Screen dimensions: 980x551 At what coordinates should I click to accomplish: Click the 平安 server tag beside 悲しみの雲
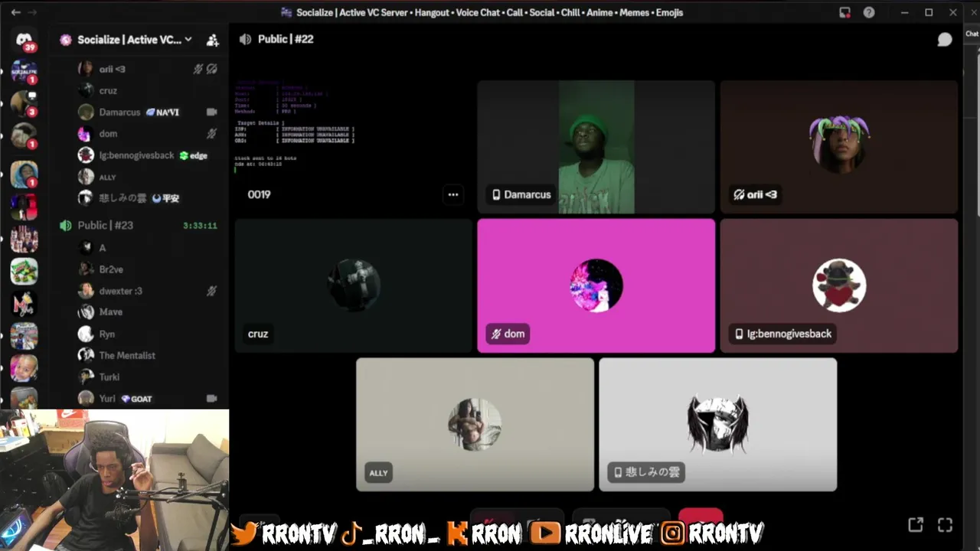pyautogui.click(x=165, y=198)
